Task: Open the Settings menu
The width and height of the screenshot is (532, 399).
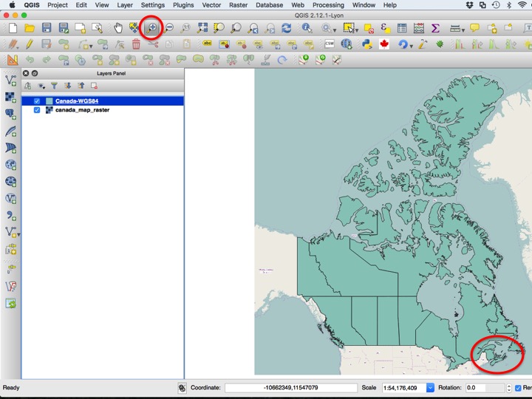Action: pos(153,5)
